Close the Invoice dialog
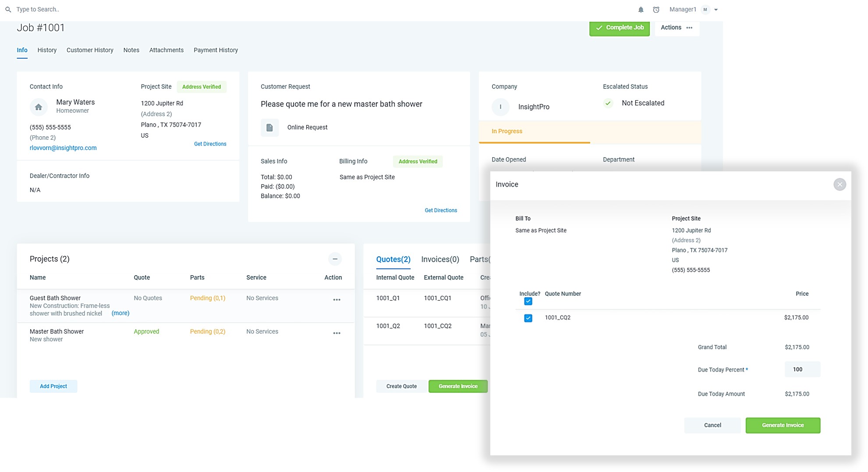Image resolution: width=868 pixels, height=472 pixels. tap(840, 185)
